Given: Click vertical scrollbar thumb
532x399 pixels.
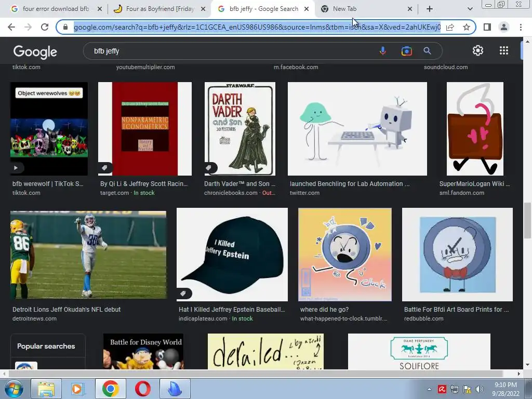Looking at the screenshot, I should 527,220.
